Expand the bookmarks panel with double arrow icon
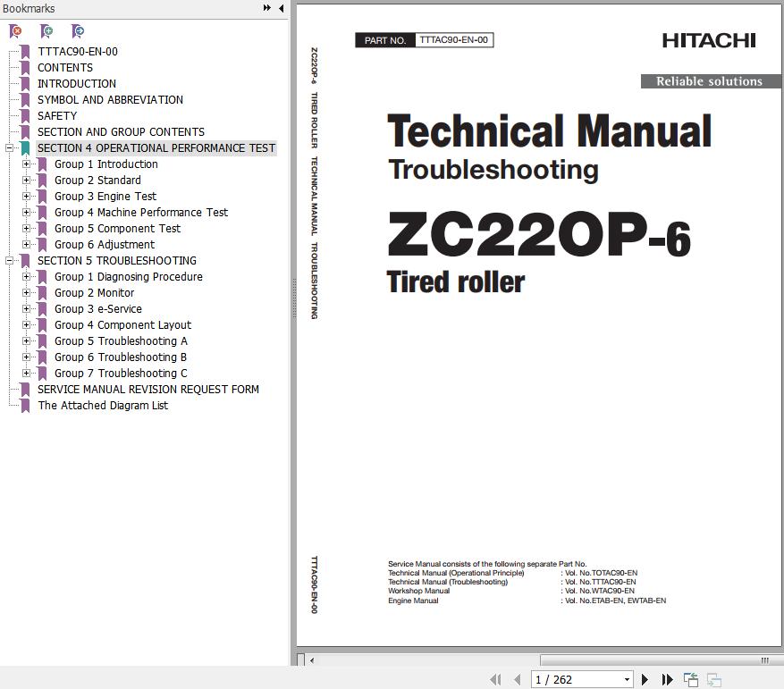Image resolution: width=784 pixels, height=689 pixels. tap(267, 8)
